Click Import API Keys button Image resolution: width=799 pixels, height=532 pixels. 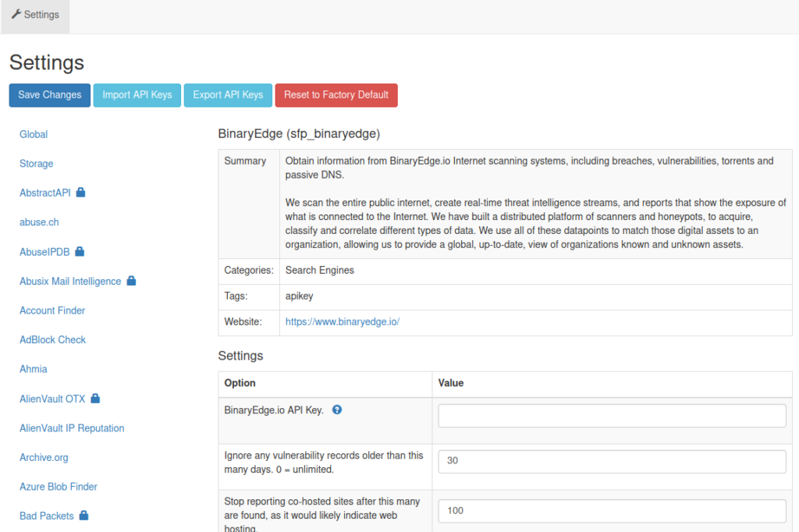(137, 95)
